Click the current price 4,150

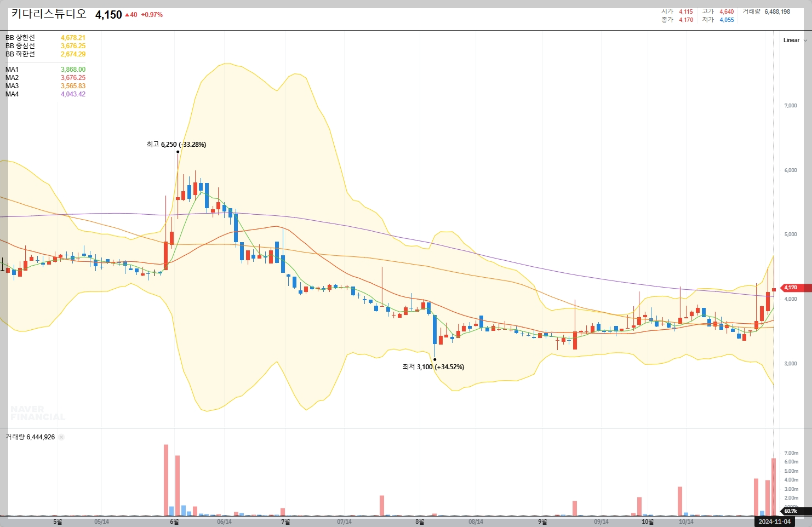pyautogui.click(x=108, y=15)
